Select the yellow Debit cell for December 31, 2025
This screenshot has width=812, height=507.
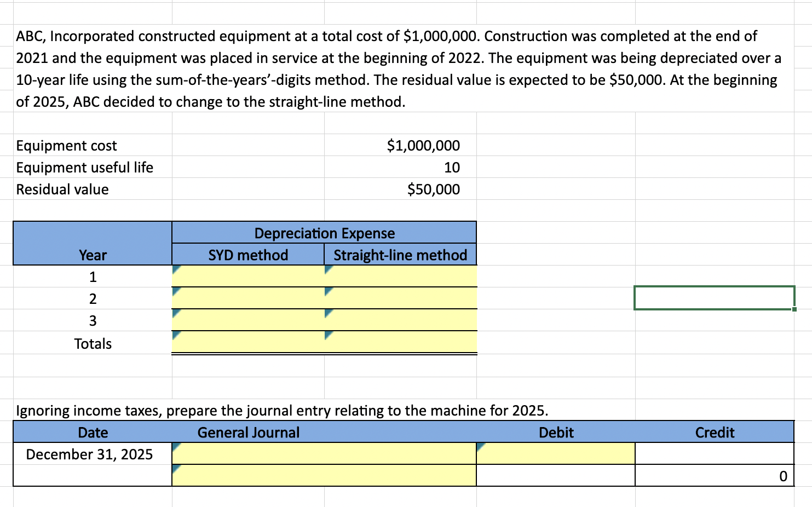click(556, 454)
